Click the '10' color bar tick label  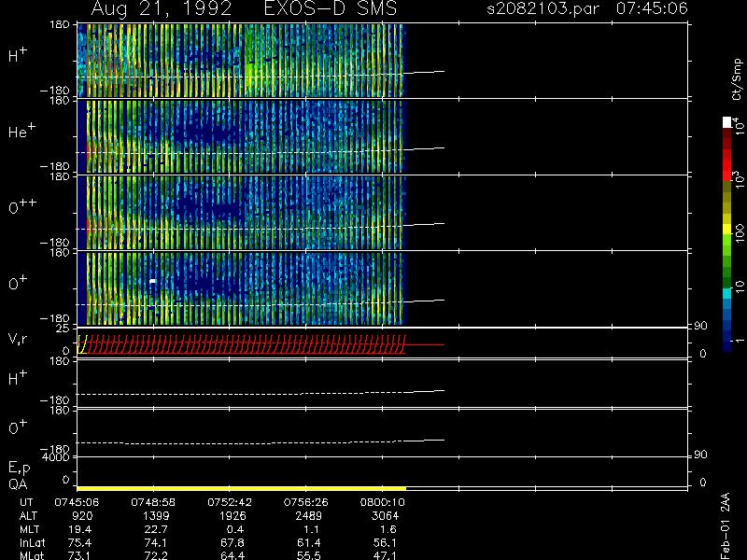(x=740, y=287)
